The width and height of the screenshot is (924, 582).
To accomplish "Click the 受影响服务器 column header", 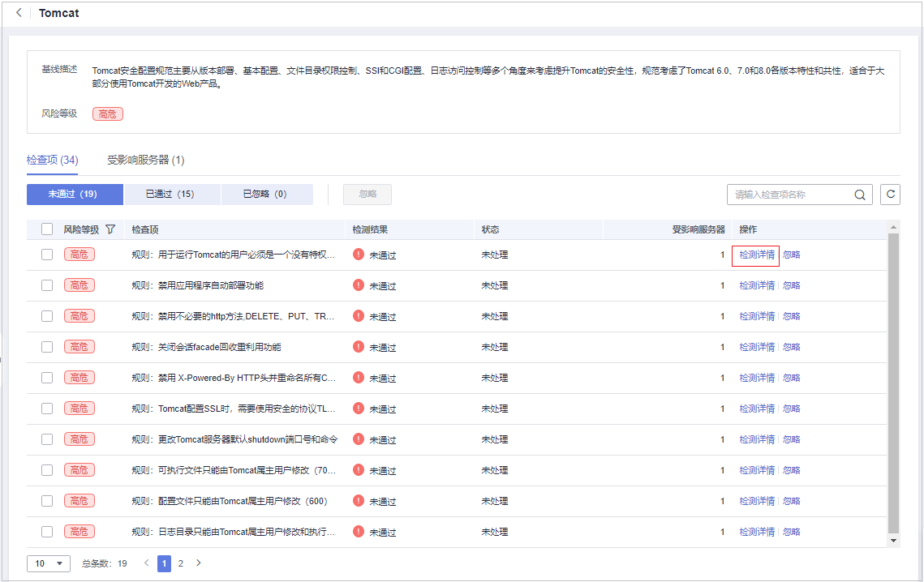I will pos(698,229).
